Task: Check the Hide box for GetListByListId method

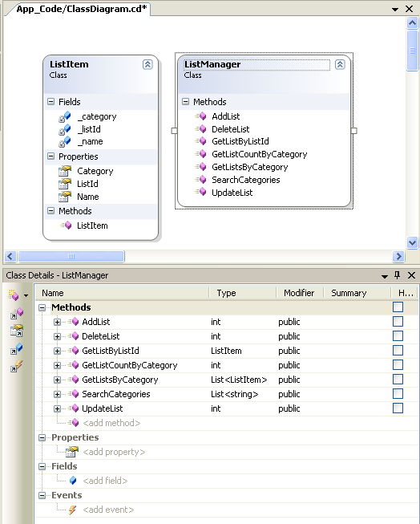Action: (x=398, y=350)
